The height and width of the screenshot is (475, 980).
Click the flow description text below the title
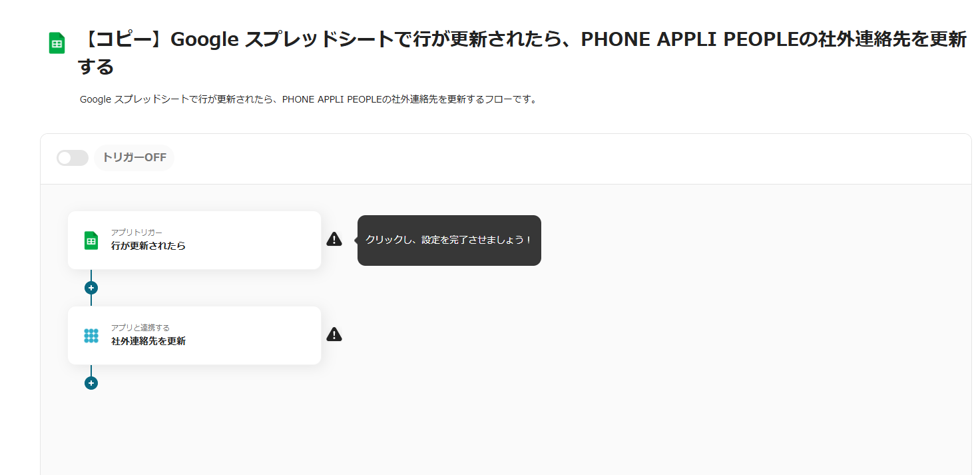pos(308,99)
